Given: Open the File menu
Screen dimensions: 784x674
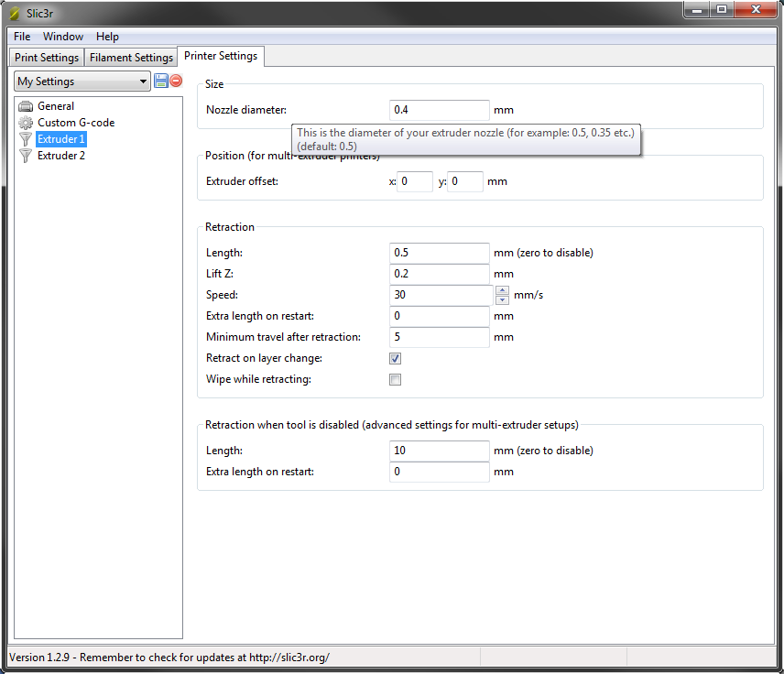Looking at the screenshot, I should [x=22, y=37].
